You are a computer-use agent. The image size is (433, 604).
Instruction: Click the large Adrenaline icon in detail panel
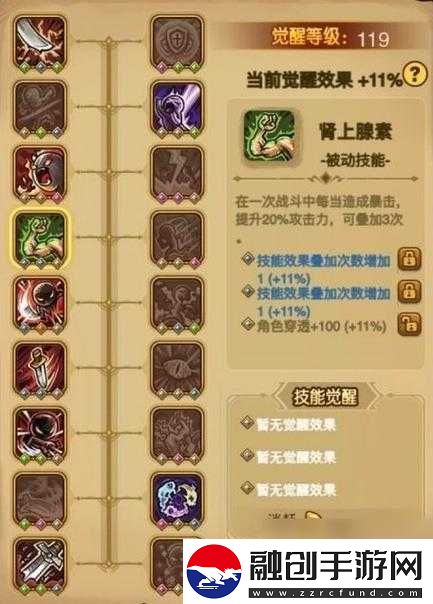(x=269, y=137)
